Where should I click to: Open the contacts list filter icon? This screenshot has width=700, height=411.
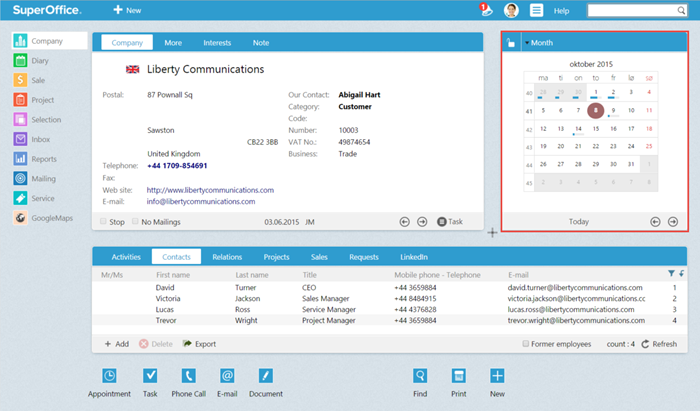pyautogui.click(x=671, y=274)
